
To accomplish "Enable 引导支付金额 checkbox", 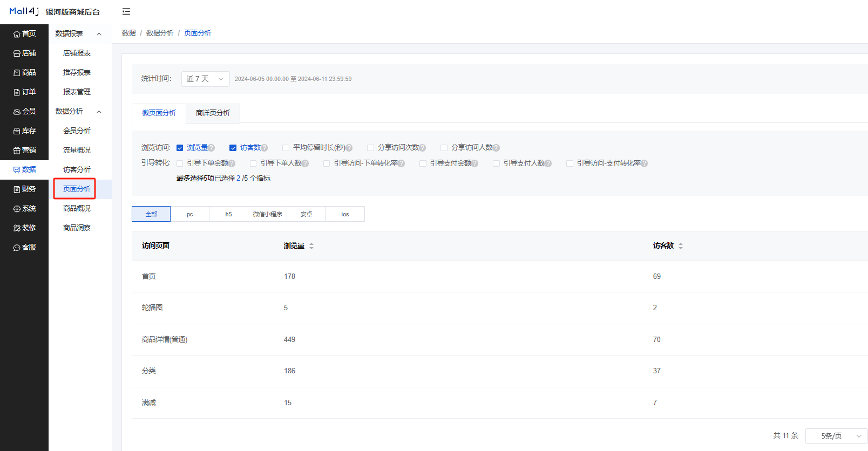I will (423, 163).
